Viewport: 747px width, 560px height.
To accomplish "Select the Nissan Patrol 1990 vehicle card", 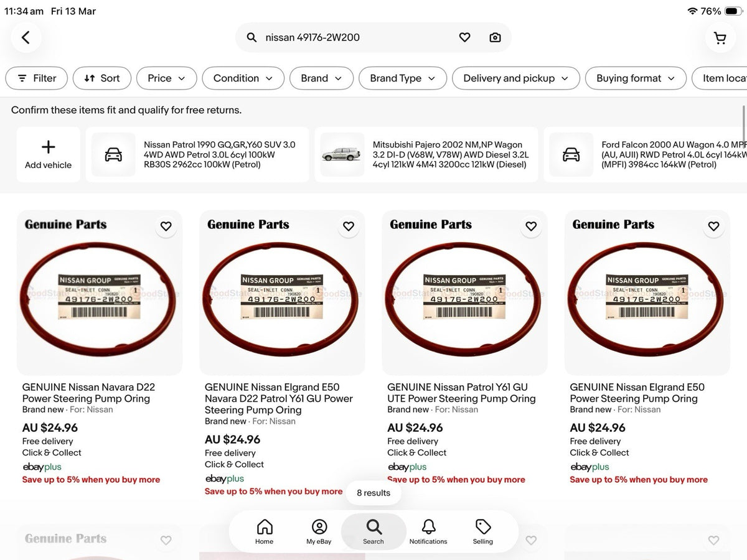I will [x=197, y=154].
